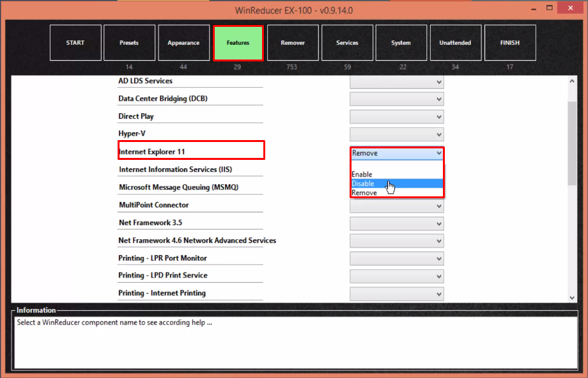
Task: Expand the Printing - LPR Port Monitor dropdown
Action: click(397, 258)
